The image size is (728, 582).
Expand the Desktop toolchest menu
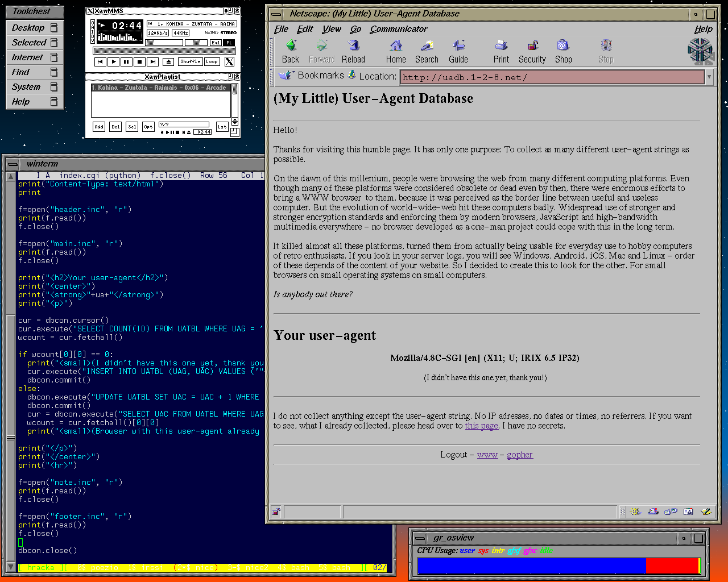pyautogui.click(x=28, y=27)
